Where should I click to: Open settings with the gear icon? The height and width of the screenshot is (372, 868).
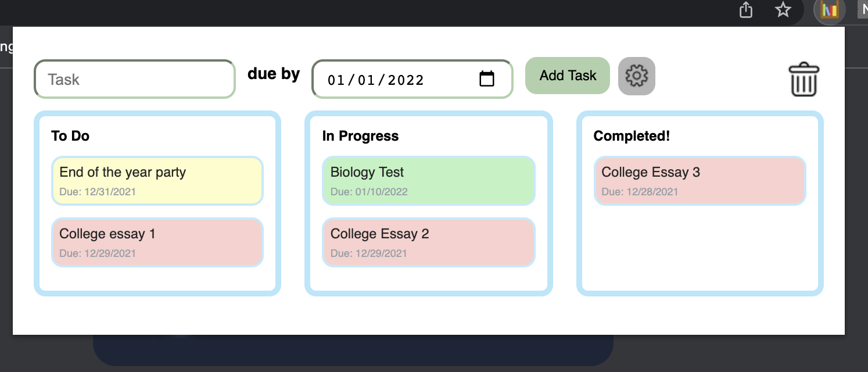(637, 76)
